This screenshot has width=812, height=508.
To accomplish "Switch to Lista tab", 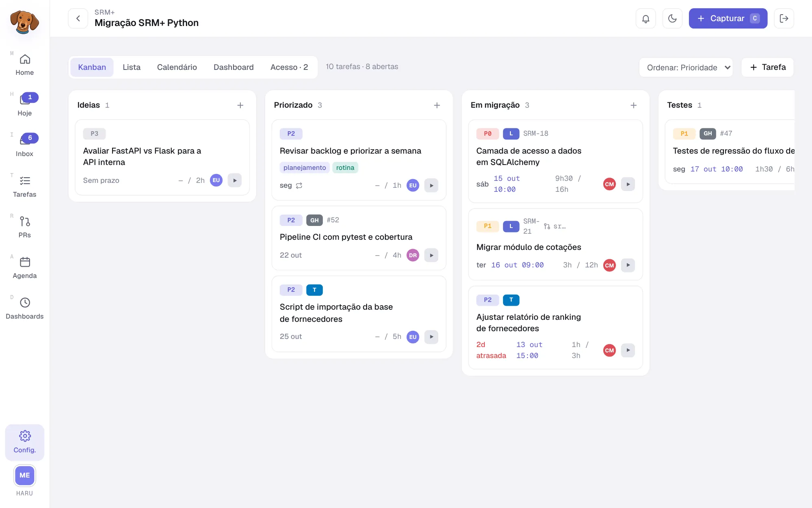I will click(x=132, y=67).
